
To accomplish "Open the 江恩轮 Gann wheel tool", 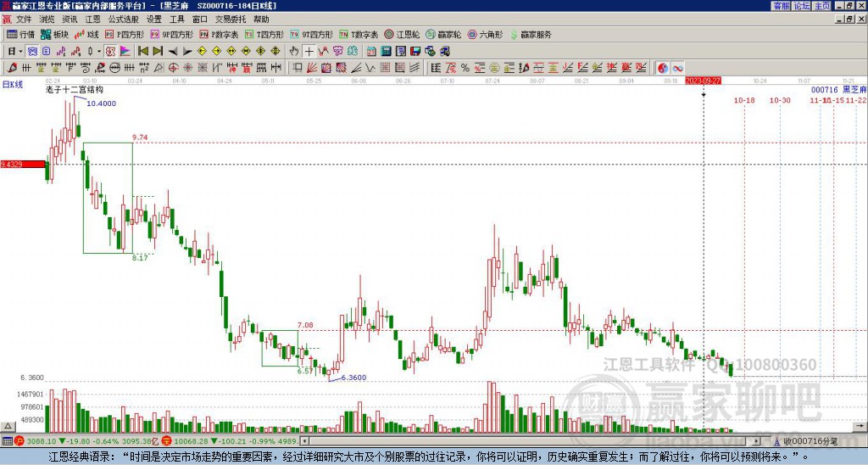I will click(x=402, y=34).
